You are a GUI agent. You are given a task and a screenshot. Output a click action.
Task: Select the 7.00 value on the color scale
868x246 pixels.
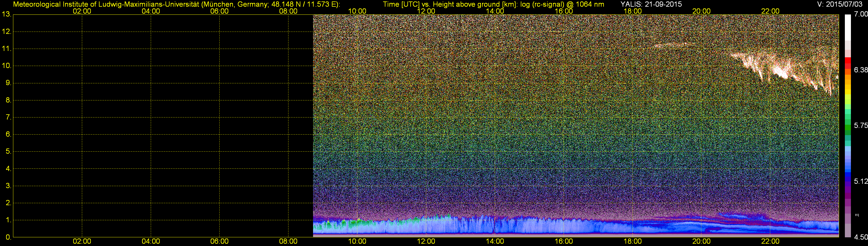click(x=860, y=14)
